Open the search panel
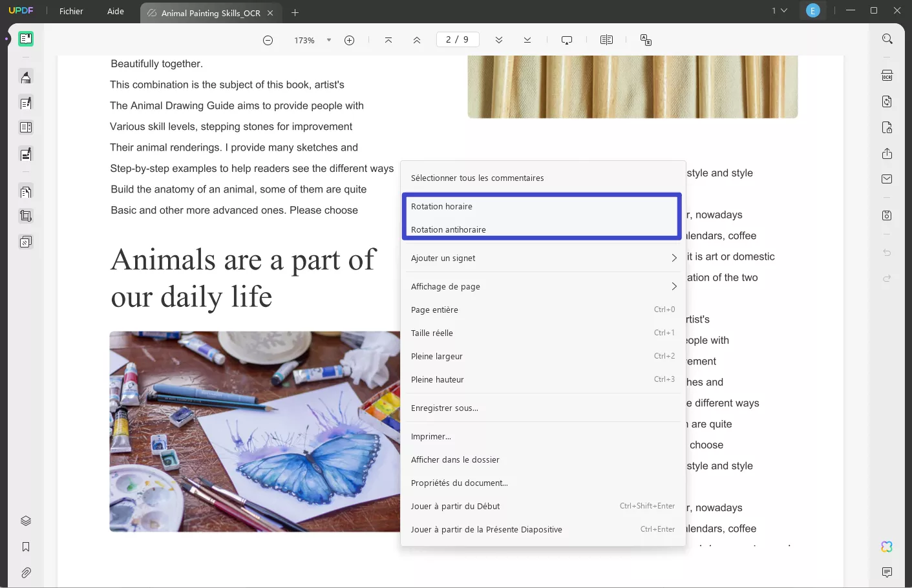 (x=887, y=39)
